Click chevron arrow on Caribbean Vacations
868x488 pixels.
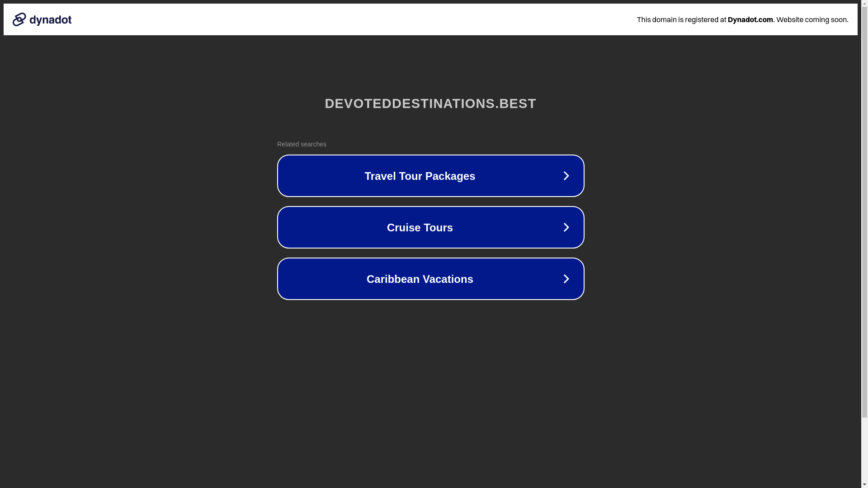pos(566,279)
